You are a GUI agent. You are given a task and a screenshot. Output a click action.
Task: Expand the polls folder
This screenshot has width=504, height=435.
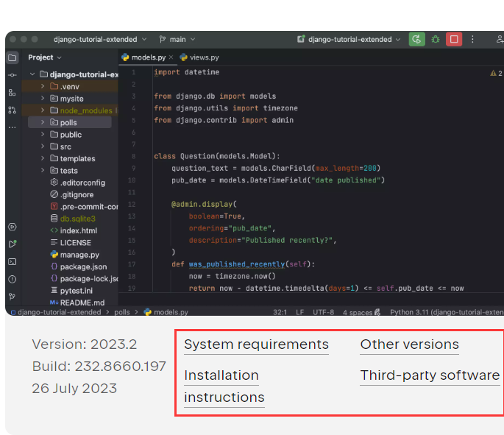(43, 122)
